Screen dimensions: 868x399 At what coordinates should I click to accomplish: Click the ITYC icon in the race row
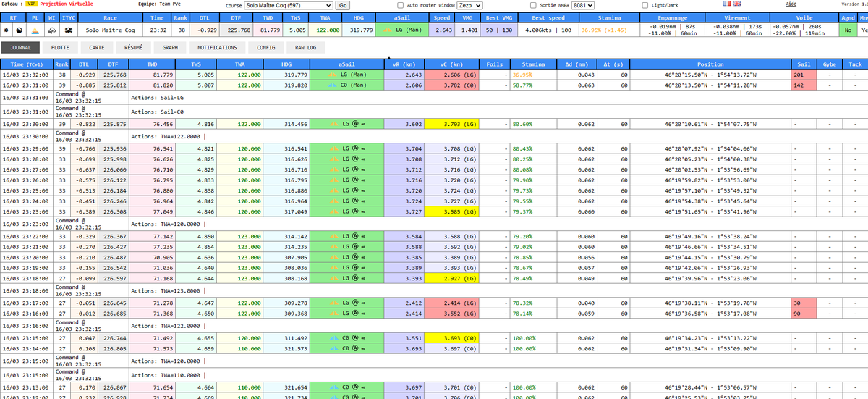tap(68, 30)
